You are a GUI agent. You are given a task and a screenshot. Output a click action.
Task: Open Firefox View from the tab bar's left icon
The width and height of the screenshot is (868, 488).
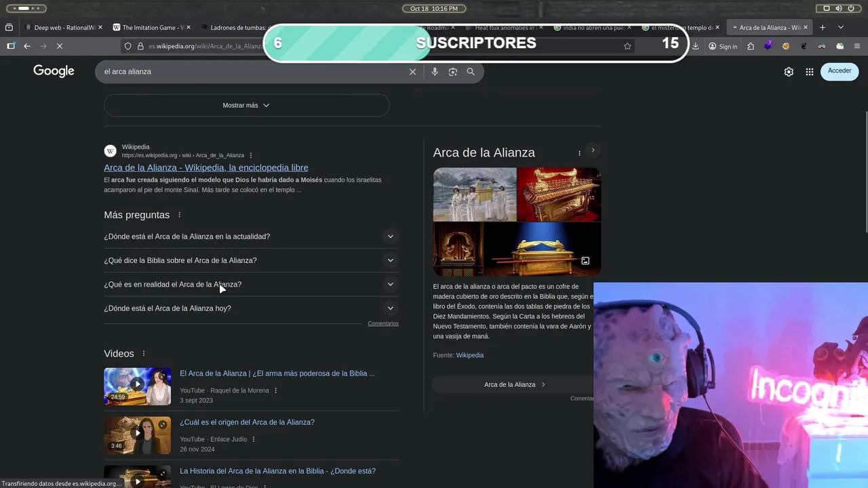coord(9,28)
